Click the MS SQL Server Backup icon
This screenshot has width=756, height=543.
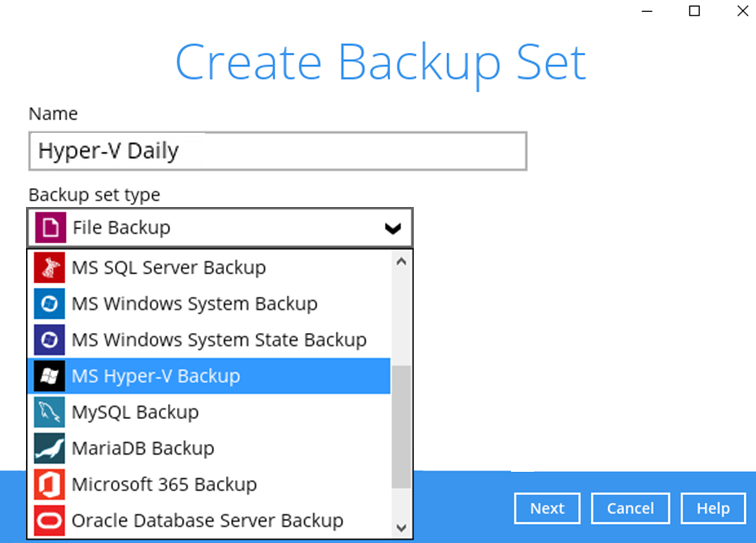click(49, 267)
